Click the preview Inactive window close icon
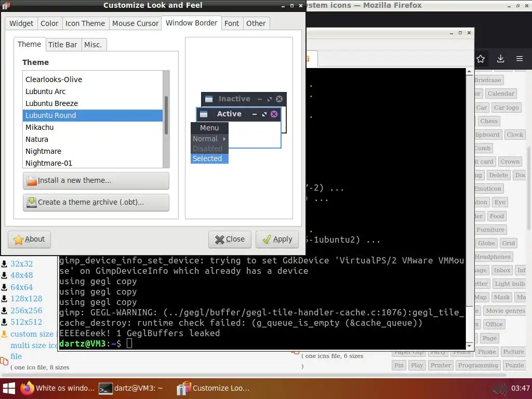Image resolution: width=532 pixels, height=399 pixels. 279,99
